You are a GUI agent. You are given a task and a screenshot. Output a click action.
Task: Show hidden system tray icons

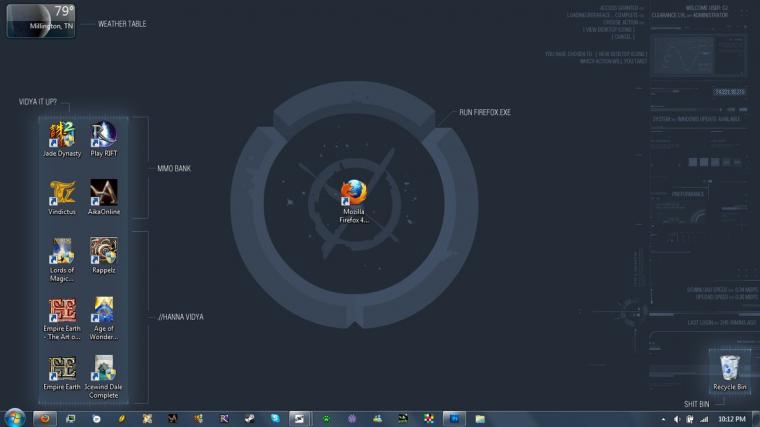click(x=661, y=419)
